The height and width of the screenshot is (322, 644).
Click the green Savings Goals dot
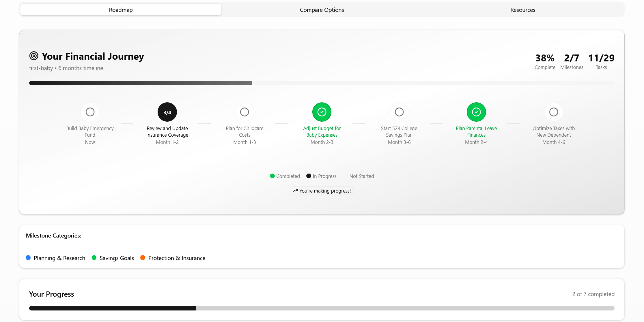(x=94, y=258)
